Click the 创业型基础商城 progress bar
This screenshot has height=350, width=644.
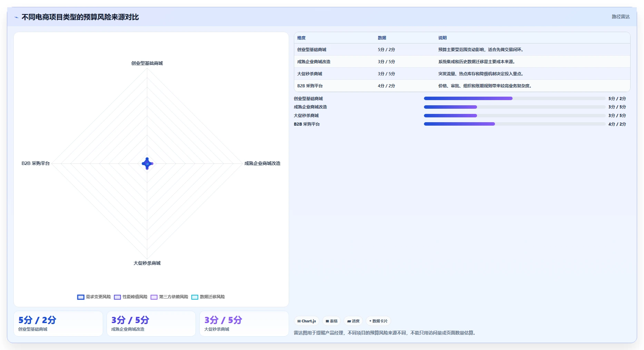(x=515, y=98)
